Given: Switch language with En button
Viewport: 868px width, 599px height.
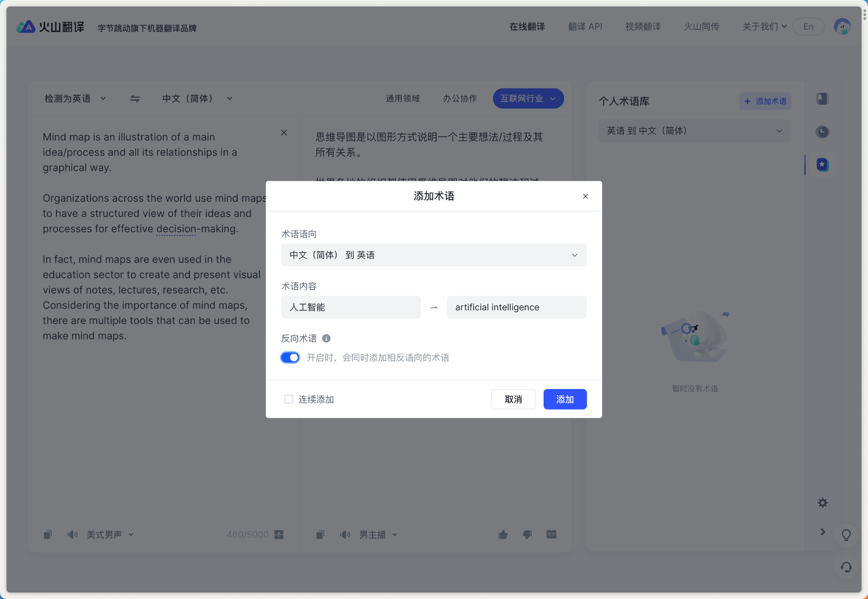Looking at the screenshot, I should (x=808, y=27).
